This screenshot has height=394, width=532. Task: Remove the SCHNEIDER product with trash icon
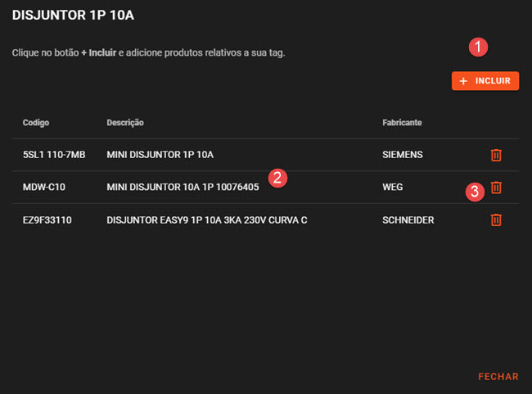[496, 220]
